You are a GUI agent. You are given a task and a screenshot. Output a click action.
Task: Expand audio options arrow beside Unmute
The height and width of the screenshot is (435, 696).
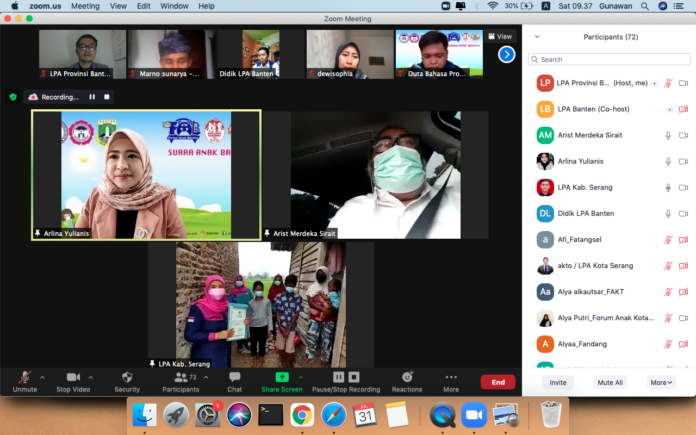(42, 378)
